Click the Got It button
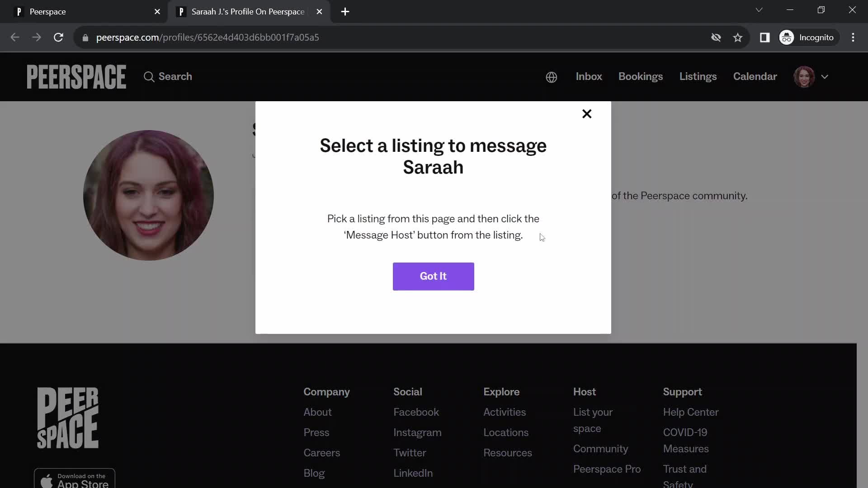 [434, 276]
